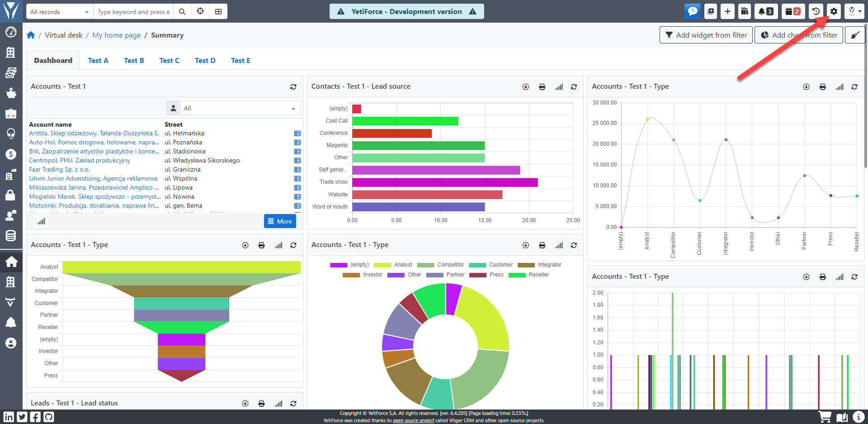This screenshot has height=424, width=868.
Task: Open the books library icon in header
Action: click(x=745, y=11)
